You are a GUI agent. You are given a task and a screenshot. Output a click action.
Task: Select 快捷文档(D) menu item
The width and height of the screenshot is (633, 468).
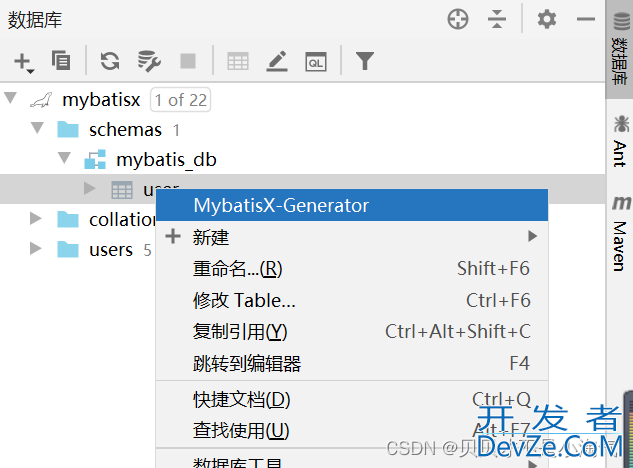tap(352, 400)
